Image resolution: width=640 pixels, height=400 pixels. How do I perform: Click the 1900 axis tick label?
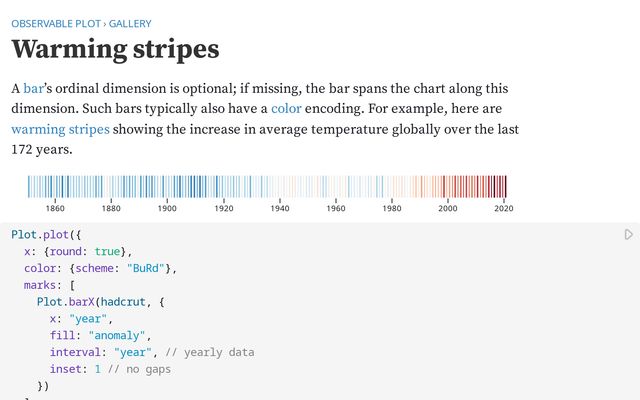[167, 208]
